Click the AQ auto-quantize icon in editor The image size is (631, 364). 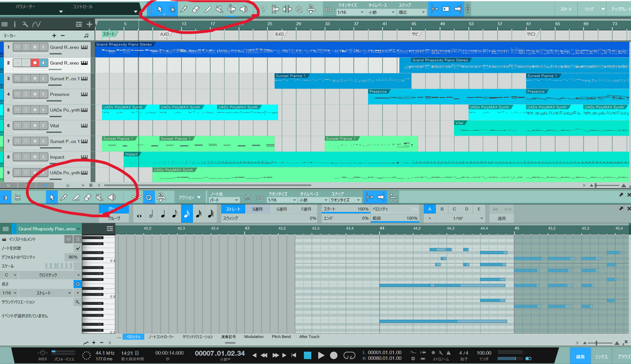259,198
